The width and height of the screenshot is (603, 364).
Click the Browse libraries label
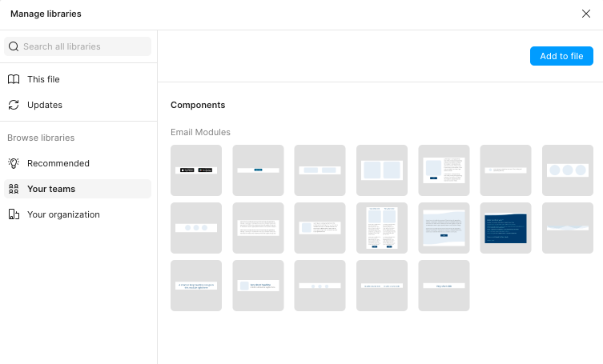tap(41, 138)
